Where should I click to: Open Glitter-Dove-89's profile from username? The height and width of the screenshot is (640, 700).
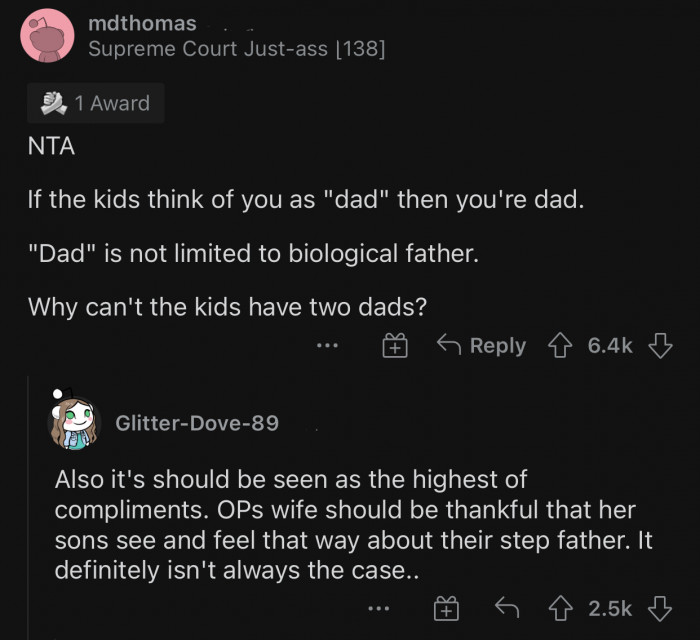click(197, 423)
